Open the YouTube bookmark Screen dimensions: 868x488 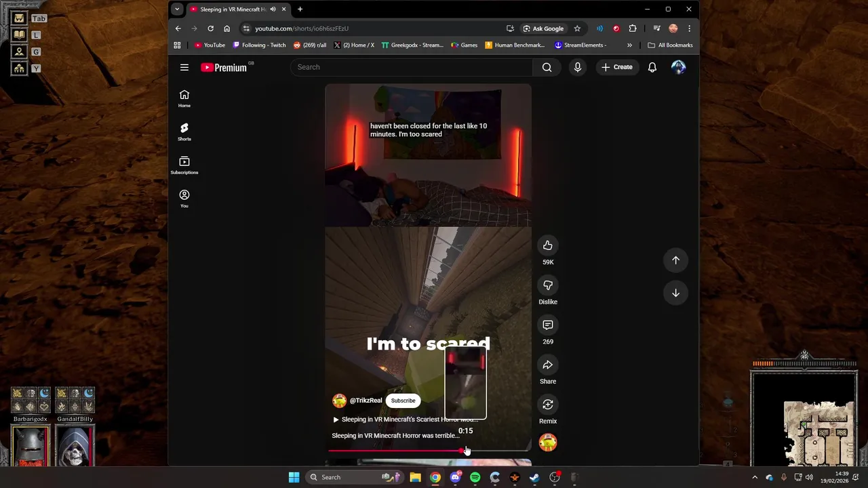(210, 45)
